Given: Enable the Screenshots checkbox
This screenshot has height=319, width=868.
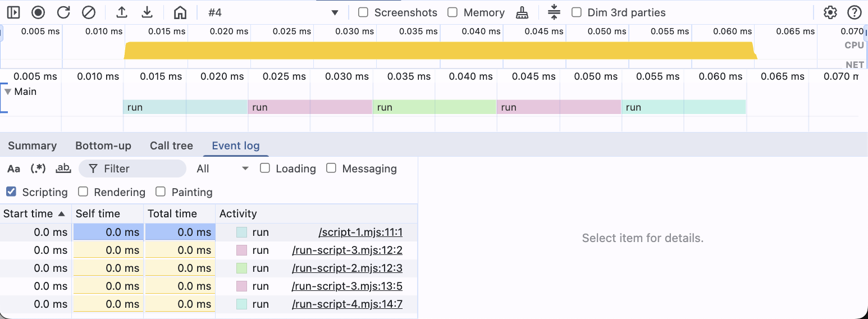Looking at the screenshot, I should pos(363,12).
